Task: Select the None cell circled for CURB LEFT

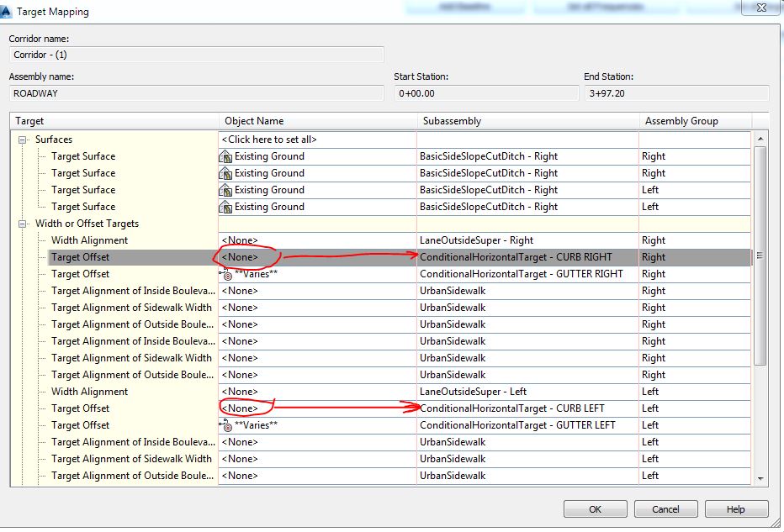Action: click(x=243, y=408)
